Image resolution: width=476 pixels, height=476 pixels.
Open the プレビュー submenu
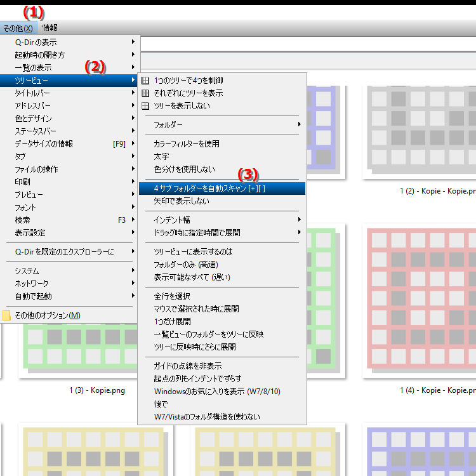70,195
